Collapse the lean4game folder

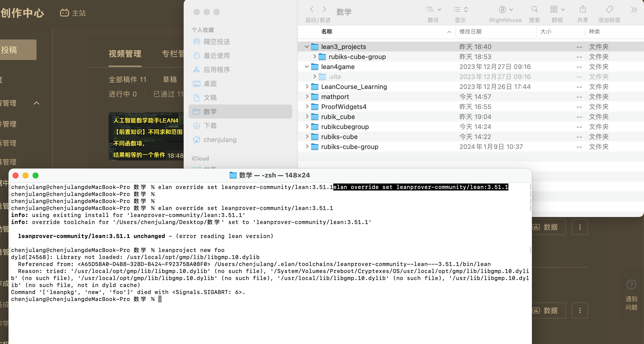pyautogui.click(x=306, y=66)
